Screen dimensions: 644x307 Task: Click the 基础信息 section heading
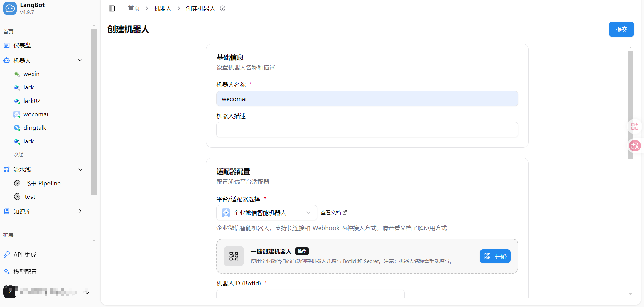tap(230, 57)
